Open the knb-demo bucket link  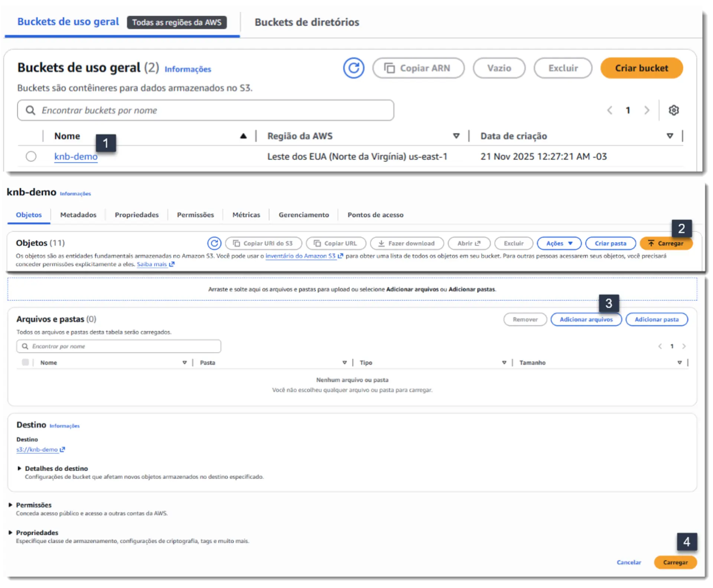point(76,156)
